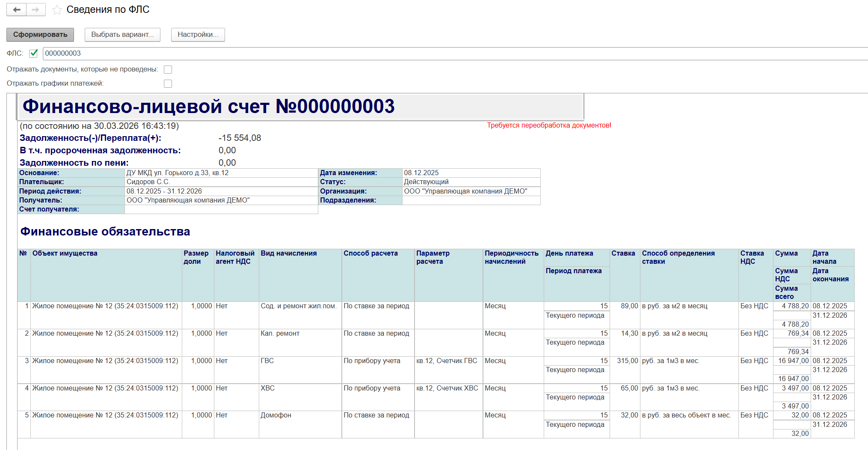
Task: Click the Кап. ремонт accrual cell
Action: tap(300, 343)
